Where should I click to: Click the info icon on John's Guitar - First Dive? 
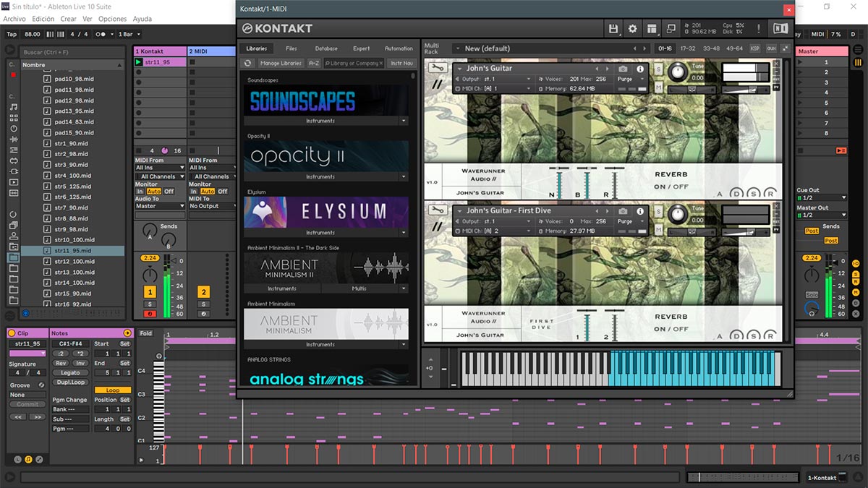[x=640, y=211]
